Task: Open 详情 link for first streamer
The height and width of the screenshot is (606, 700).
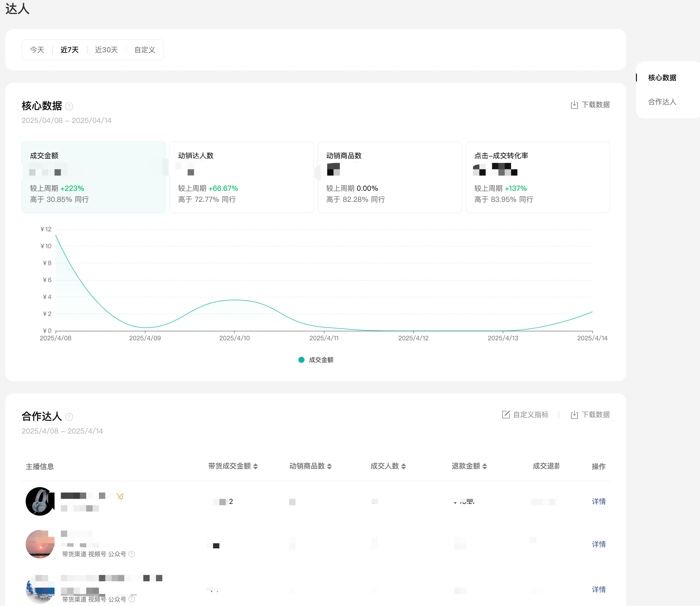Action: (598, 501)
